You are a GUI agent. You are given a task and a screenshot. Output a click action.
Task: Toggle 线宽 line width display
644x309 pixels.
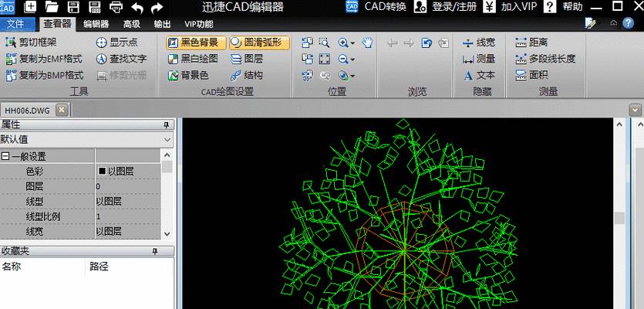click(479, 42)
